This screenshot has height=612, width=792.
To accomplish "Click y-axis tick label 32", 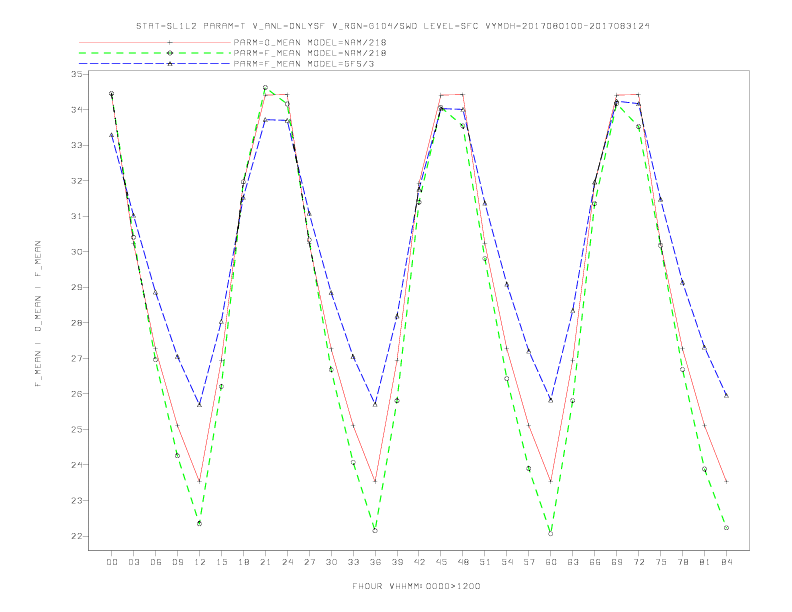I will tap(76, 181).
